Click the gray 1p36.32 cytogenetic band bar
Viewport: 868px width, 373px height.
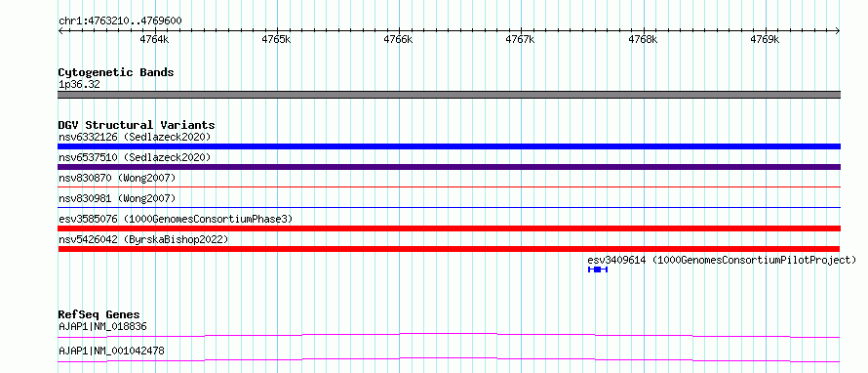click(449, 95)
